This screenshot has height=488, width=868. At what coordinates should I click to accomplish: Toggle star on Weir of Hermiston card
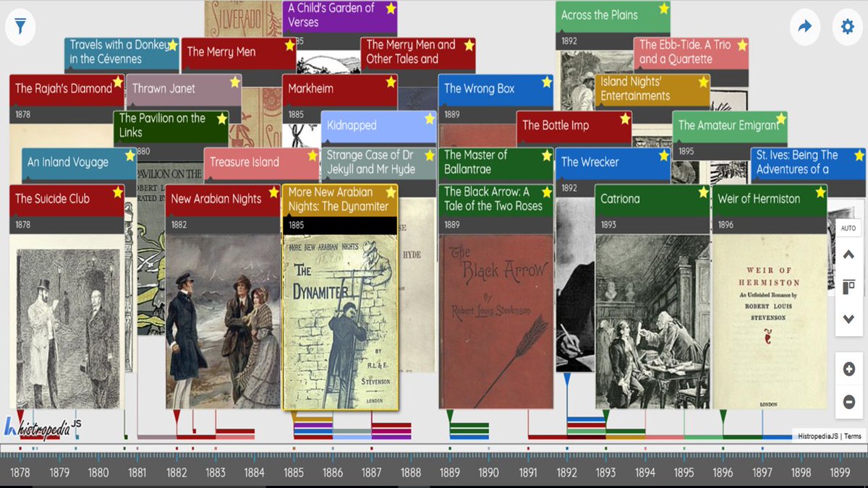click(820, 192)
